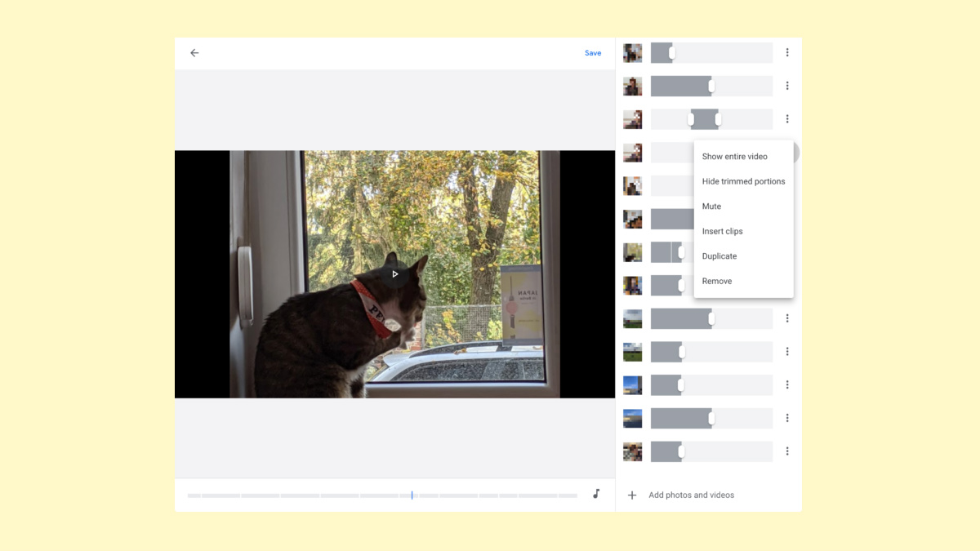Save the movie with the Save link
Viewport: 980px width, 551px height.
coord(593,52)
